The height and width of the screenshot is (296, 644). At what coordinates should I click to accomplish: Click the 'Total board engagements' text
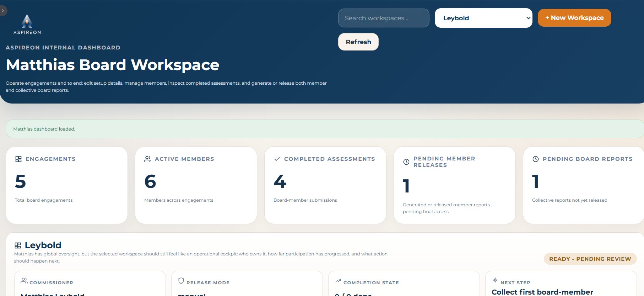point(44,200)
